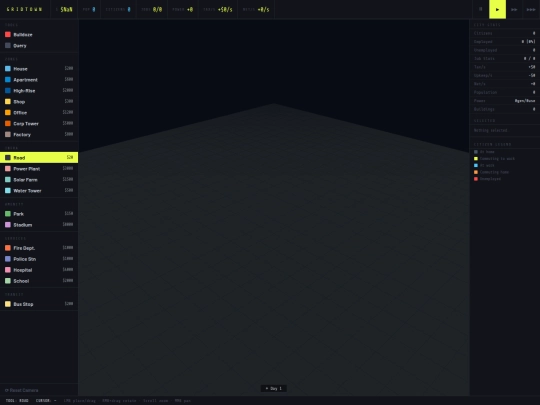The width and height of the screenshot is (540, 405).
Task: Select the Water Tower tool
Action: (39, 191)
